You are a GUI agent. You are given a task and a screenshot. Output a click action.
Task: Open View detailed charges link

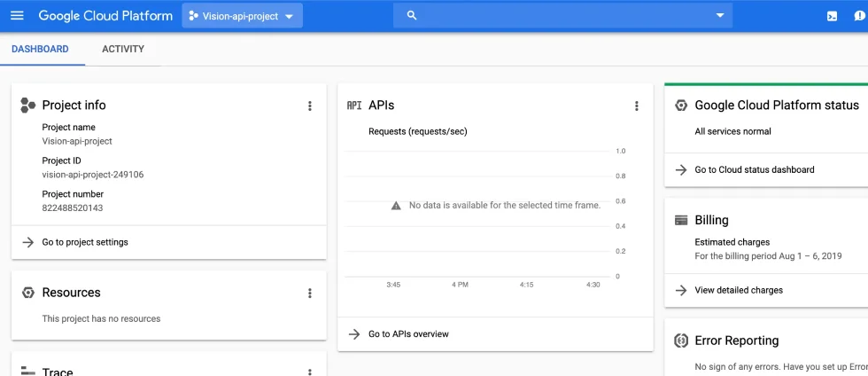(739, 290)
